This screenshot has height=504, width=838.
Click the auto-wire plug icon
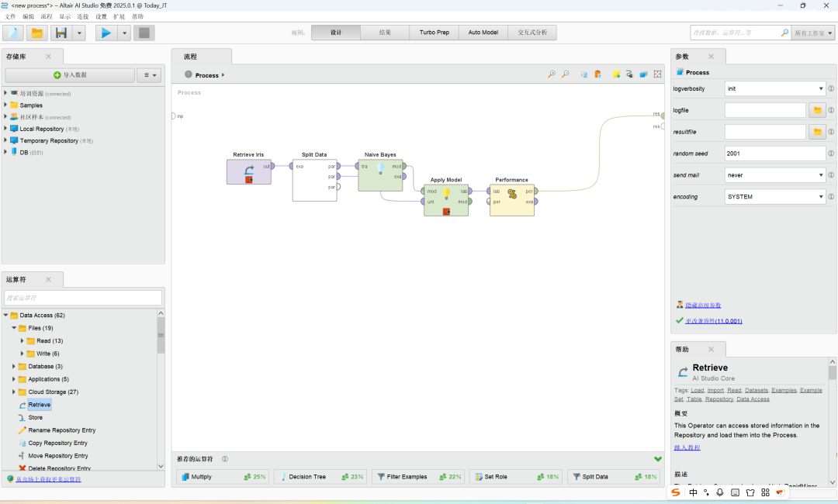(x=629, y=74)
